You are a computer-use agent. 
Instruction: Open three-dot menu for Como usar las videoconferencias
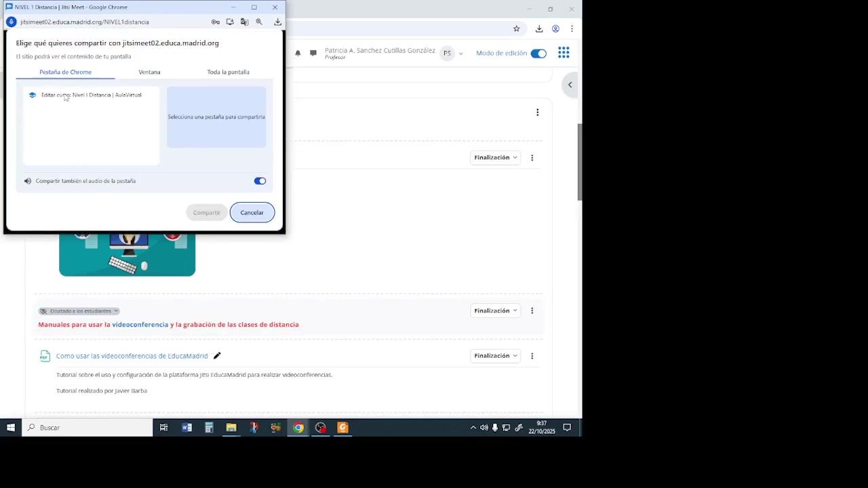coord(532,356)
